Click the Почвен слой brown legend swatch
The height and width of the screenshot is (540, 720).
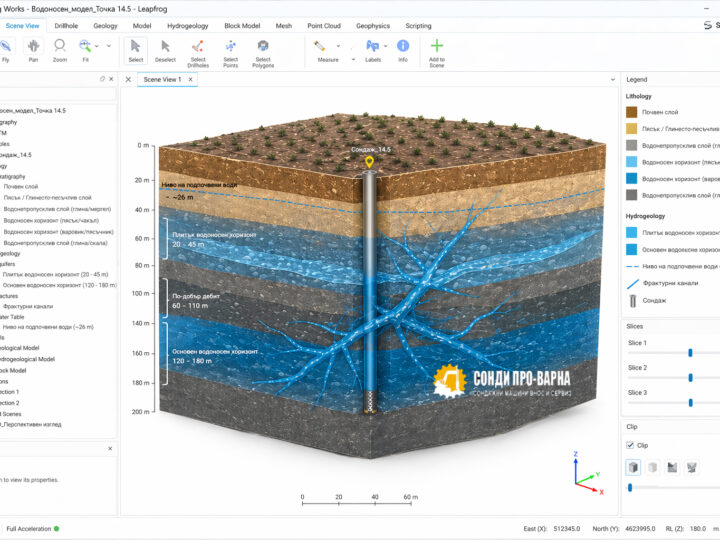[x=632, y=112]
